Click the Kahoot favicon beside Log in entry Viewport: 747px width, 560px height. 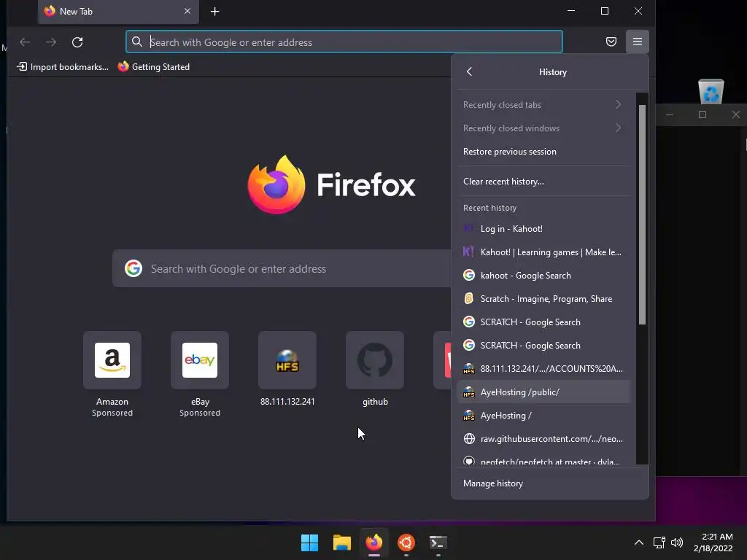(x=469, y=228)
